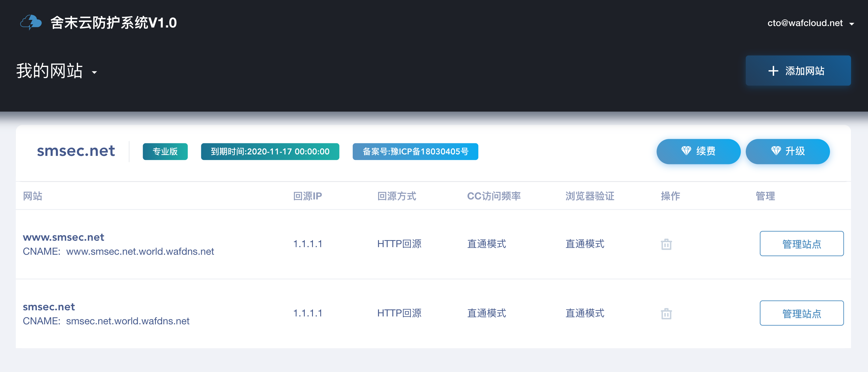This screenshot has height=372, width=868.
Task: Click the 升级 upgrade button
Action: pyautogui.click(x=788, y=151)
